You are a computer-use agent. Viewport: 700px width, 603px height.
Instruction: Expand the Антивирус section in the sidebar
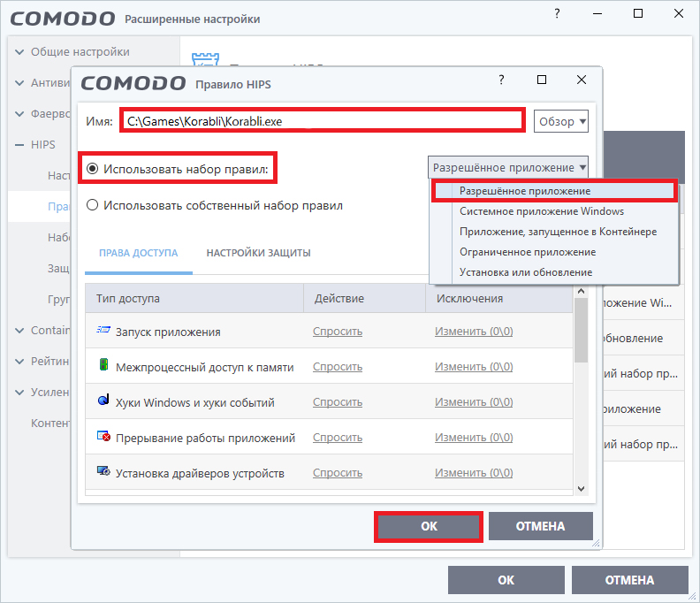click(19, 82)
